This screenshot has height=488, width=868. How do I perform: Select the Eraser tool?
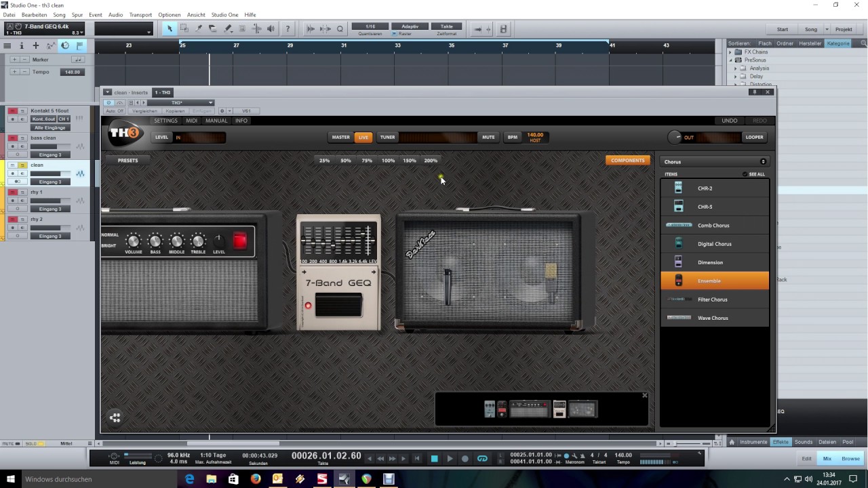(x=213, y=28)
